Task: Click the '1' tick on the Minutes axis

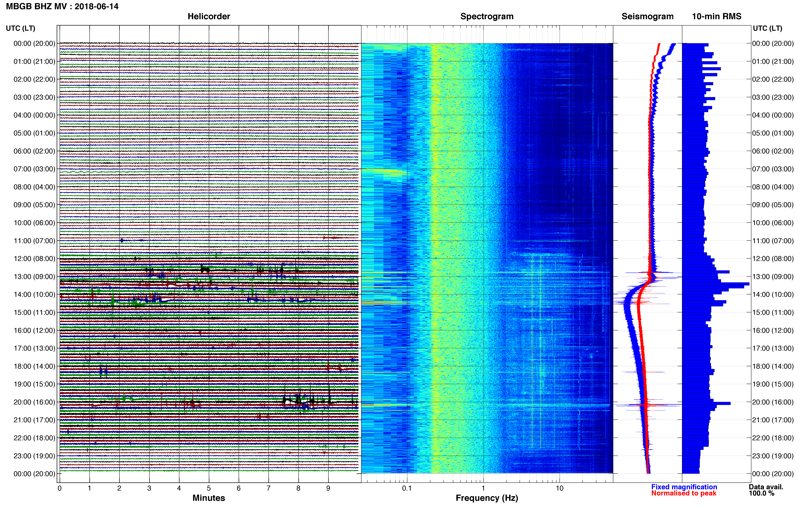Action: [x=89, y=488]
